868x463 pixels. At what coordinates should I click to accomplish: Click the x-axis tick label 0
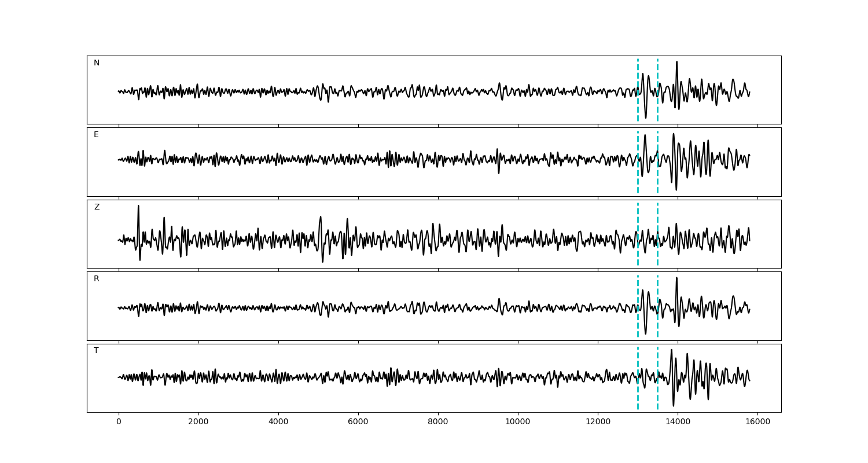point(119,422)
